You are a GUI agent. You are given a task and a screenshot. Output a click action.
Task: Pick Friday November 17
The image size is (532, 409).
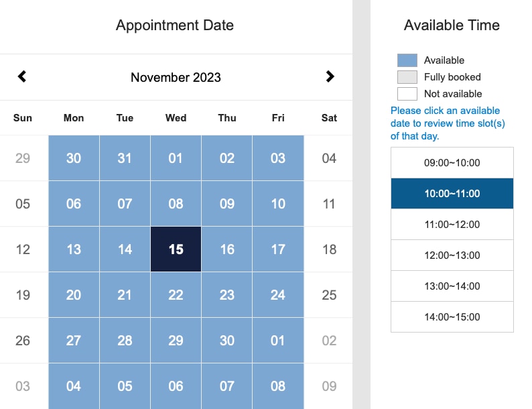[278, 249]
